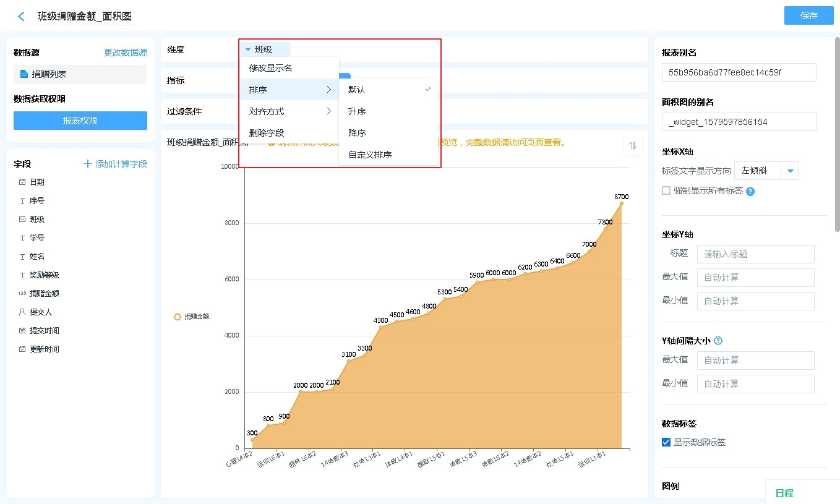Uncheck 显示数据标签 checkbox

666,442
